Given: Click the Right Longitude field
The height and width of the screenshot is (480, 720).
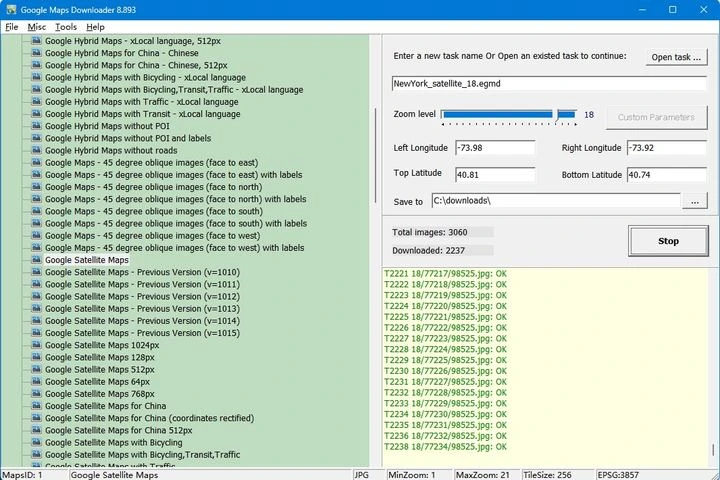Looking at the screenshot, I should coord(667,148).
